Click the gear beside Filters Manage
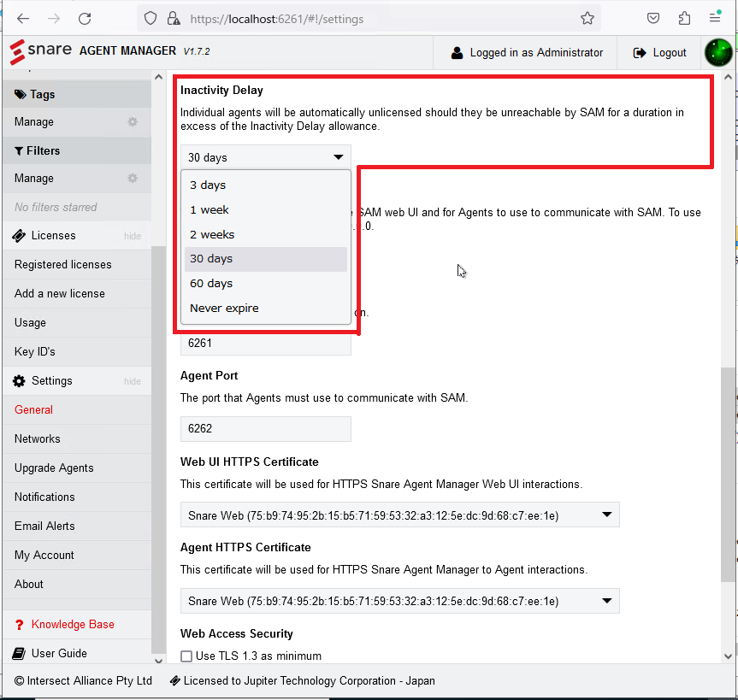 [133, 179]
